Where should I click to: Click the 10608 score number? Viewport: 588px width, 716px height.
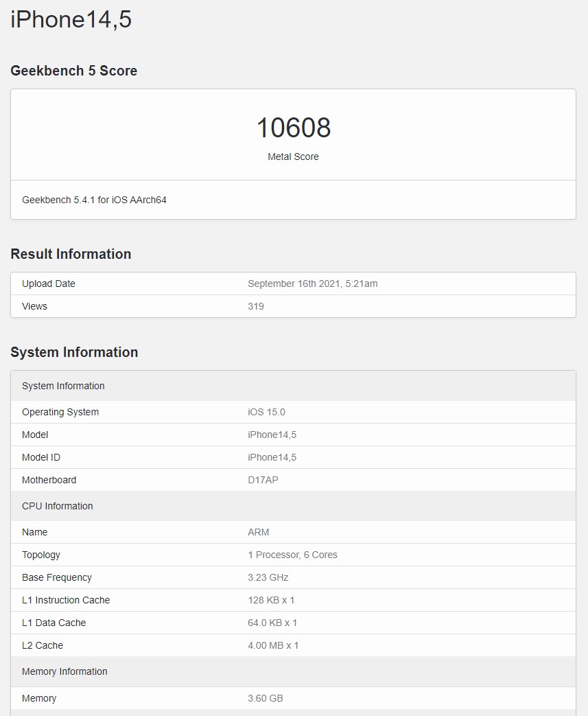[293, 128]
